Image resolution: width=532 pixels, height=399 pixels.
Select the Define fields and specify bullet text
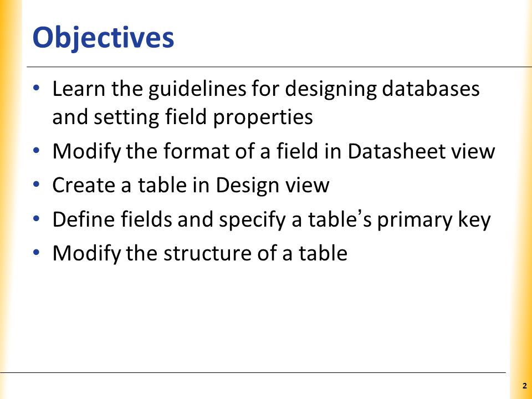tap(272, 220)
